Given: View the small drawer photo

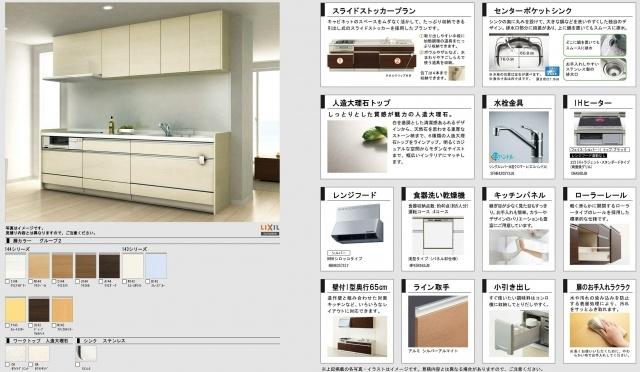Looking at the screenshot, I should tap(519, 333).
